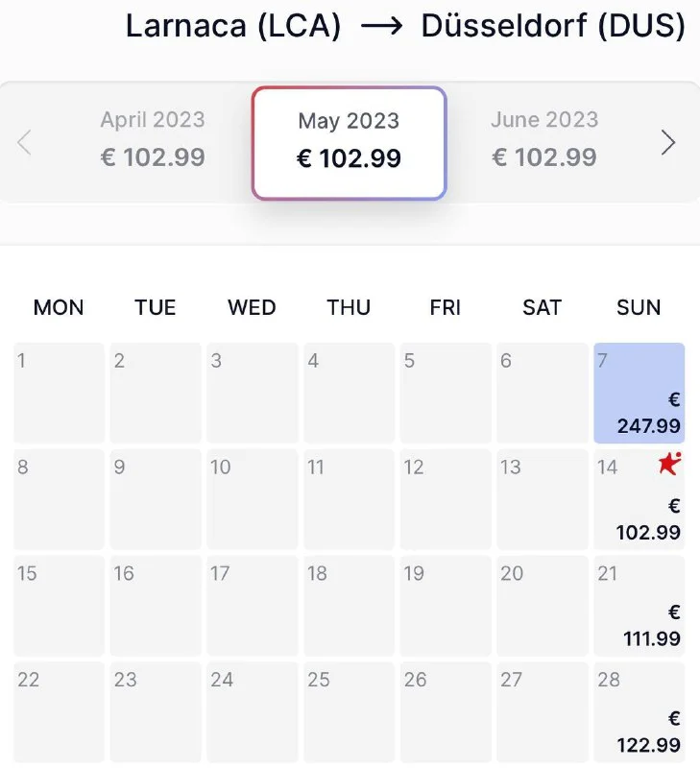
Task: Click the May 5 calendar cell
Action: 446,393
